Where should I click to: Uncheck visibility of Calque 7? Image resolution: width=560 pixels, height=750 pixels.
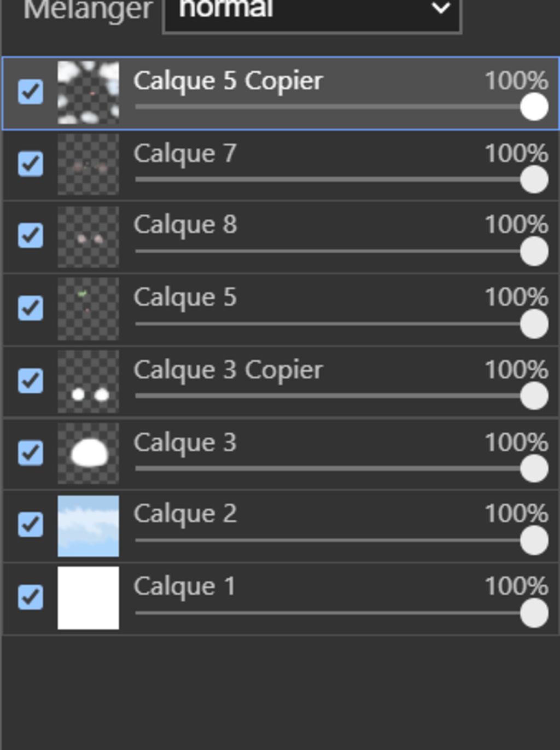pyautogui.click(x=31, y=164)
